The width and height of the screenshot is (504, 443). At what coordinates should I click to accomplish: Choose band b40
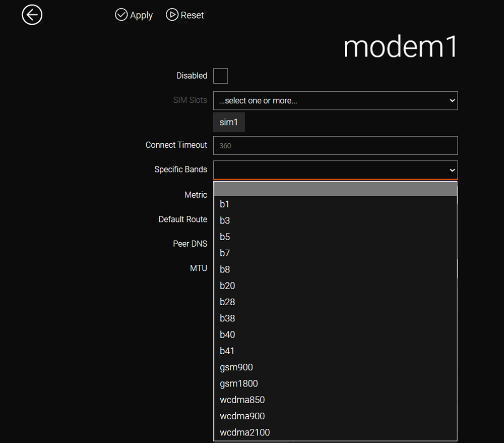tap(335, 335)
